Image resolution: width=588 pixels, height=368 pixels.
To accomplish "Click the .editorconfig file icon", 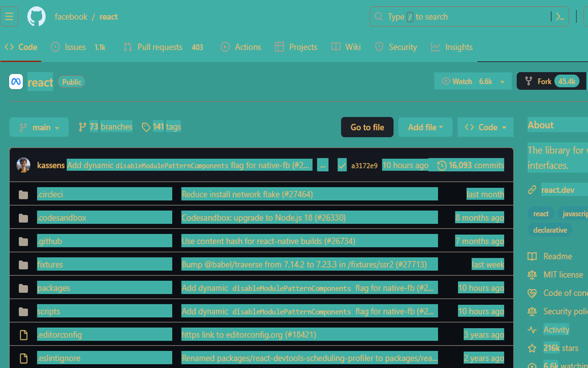I will [23, 335].
